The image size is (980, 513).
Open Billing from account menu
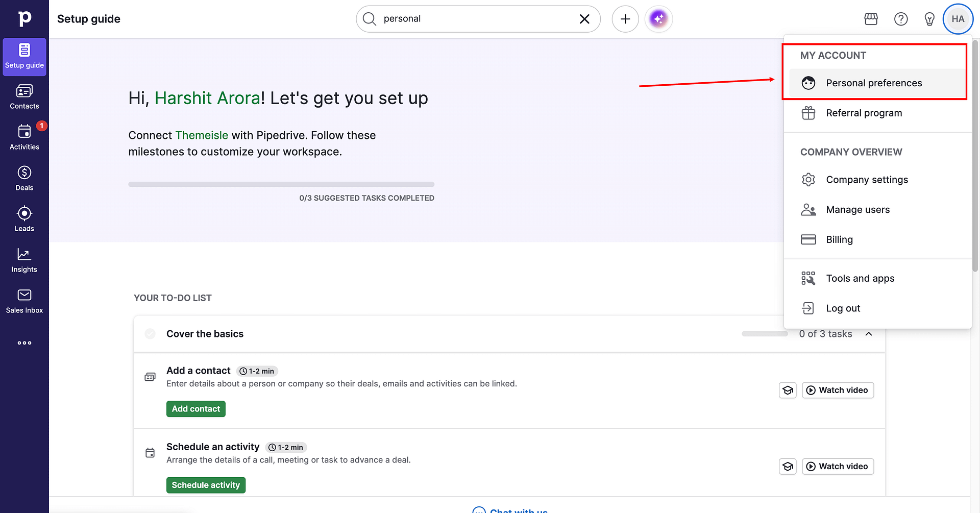877,239
